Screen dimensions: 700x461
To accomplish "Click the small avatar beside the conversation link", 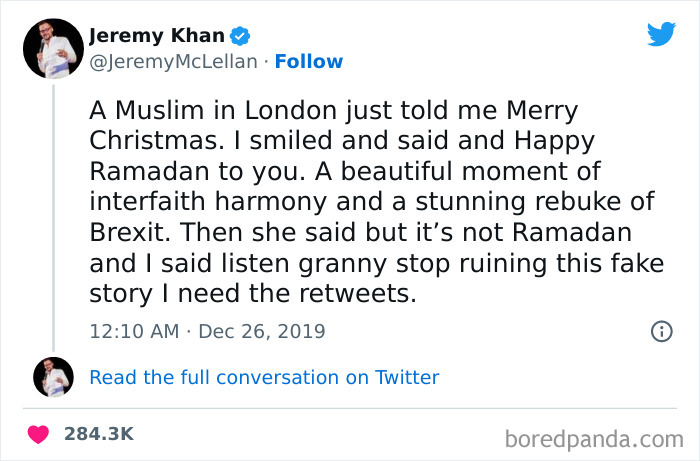I will pos(53,377).
